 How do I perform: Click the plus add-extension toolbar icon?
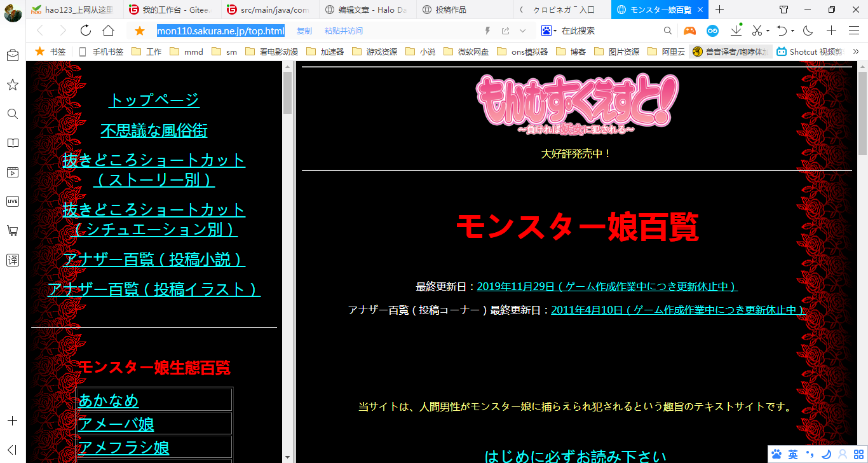pyautogui.click(x=831, y=31)
